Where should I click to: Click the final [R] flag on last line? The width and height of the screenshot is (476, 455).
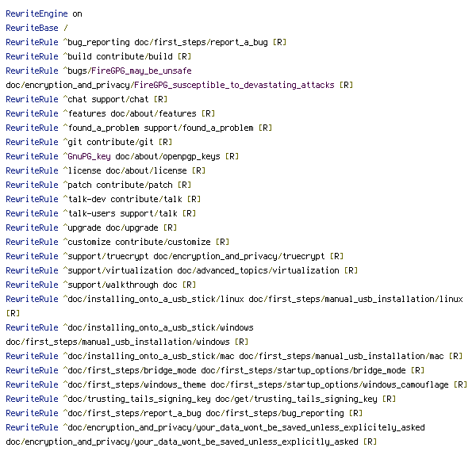coord(370,442)
